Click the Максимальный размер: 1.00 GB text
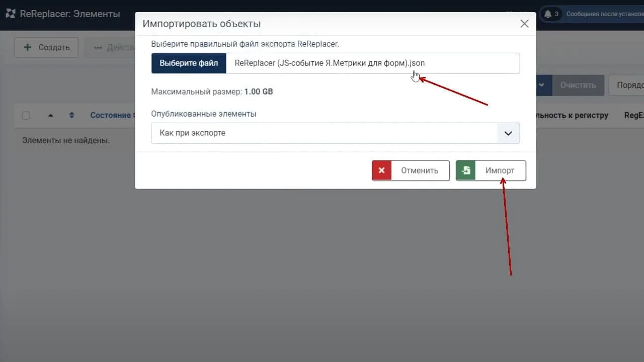The width and height of the screenshot is (644, 362). coord(212,92)
